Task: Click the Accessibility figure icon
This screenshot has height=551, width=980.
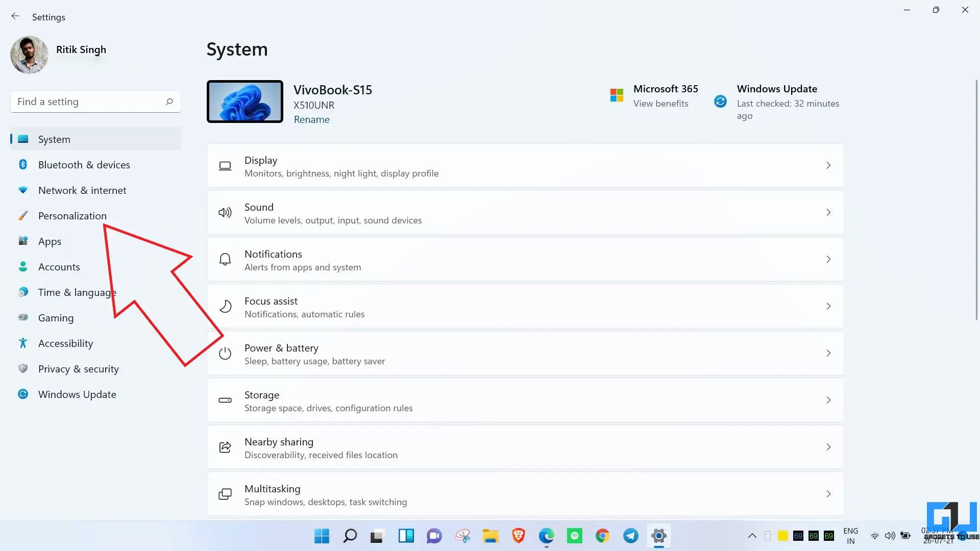Action: (23, 343)
